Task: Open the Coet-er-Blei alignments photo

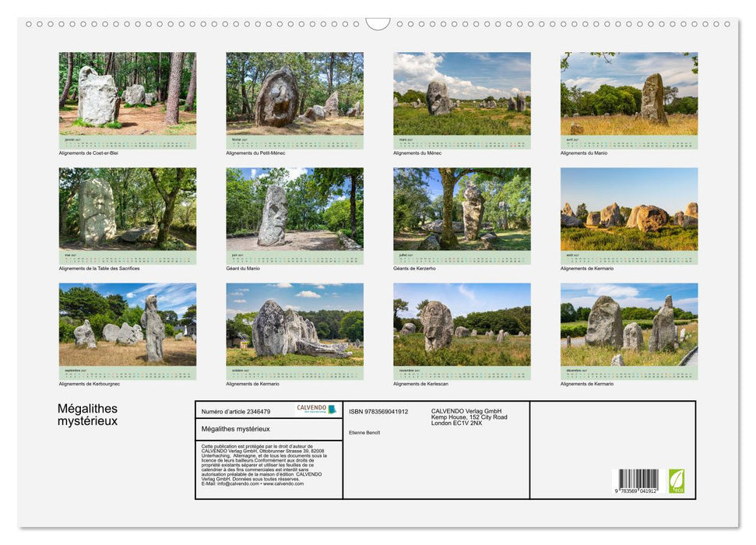Action: (127, 93)
